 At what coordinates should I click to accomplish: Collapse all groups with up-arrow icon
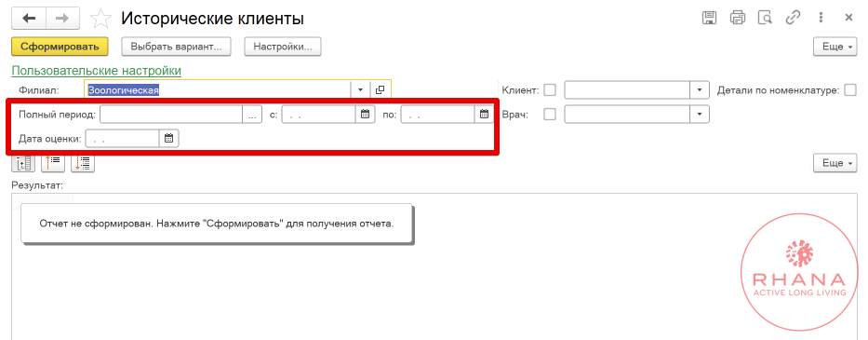[53, 163]
